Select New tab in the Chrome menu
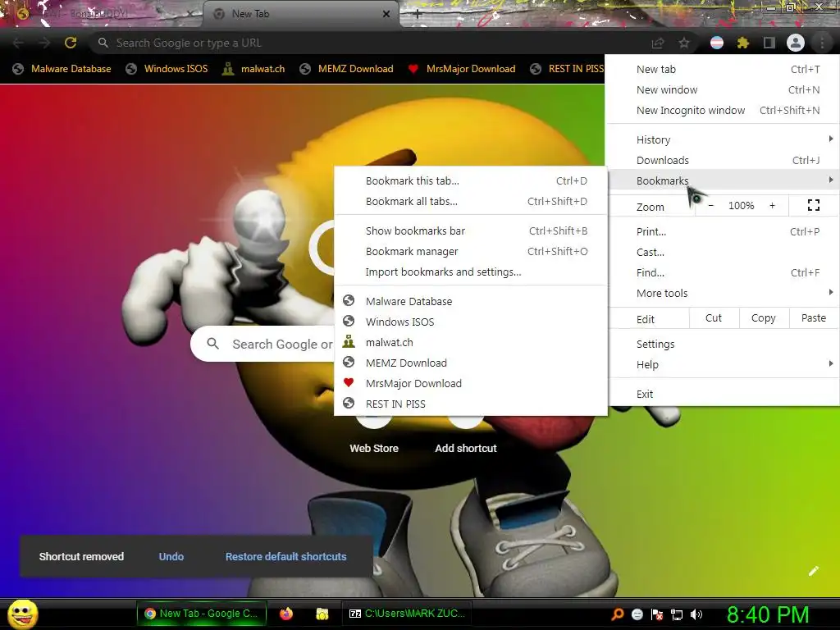The width and height of the screenshot is (840, 630). [724, 69]
